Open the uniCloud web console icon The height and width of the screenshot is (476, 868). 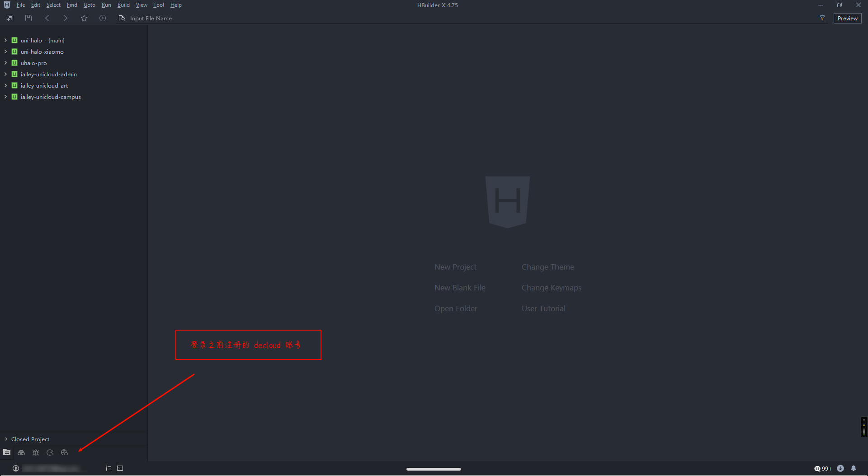pos(65,453)
